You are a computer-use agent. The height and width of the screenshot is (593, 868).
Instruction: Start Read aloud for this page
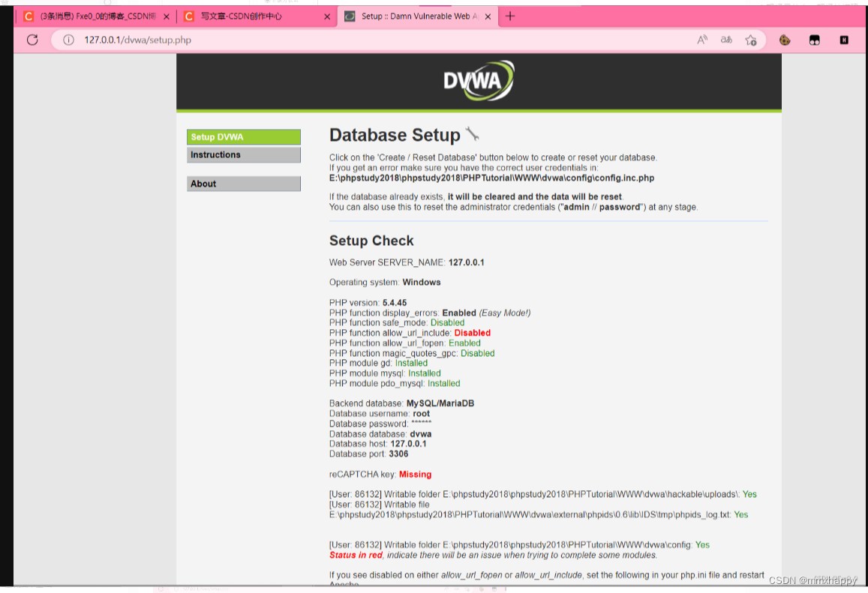coord(701,40)
